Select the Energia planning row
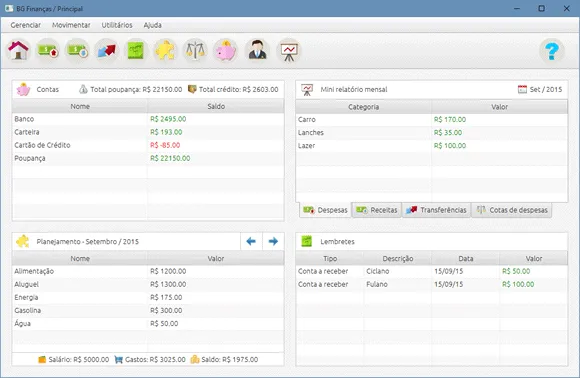This screenshot has height=378, width=580. point(148,297)
